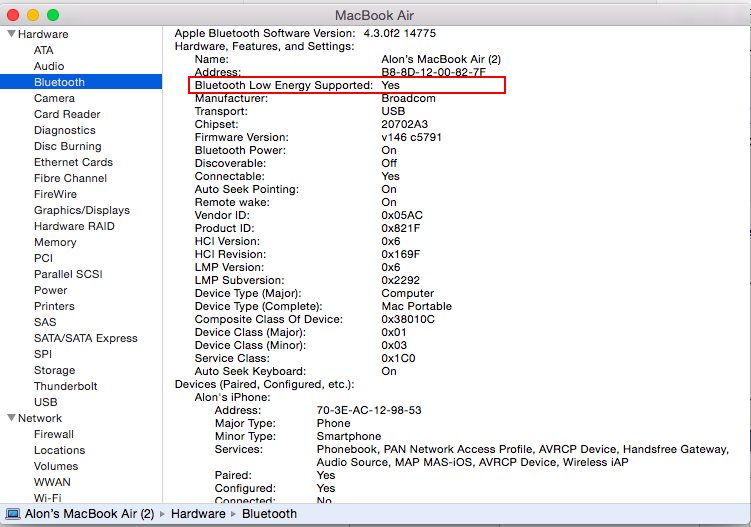Minimize window using yellow button

coord(33,15)
